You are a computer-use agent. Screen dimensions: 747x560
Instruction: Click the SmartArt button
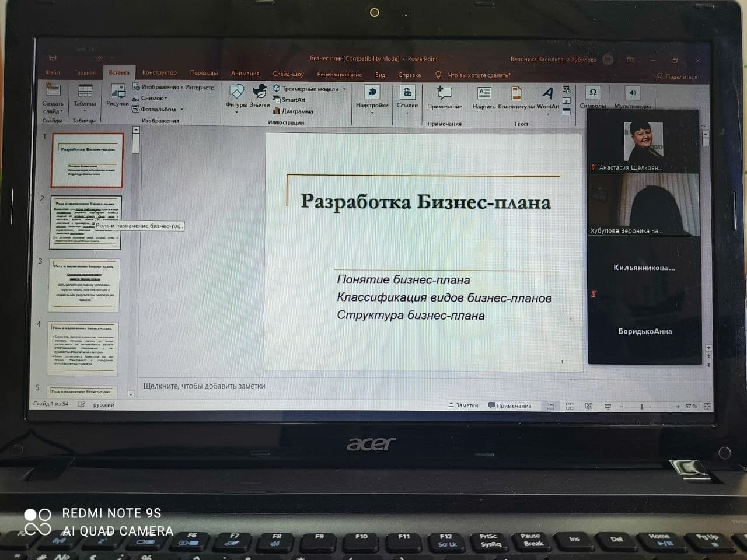[x=289, y=100]
